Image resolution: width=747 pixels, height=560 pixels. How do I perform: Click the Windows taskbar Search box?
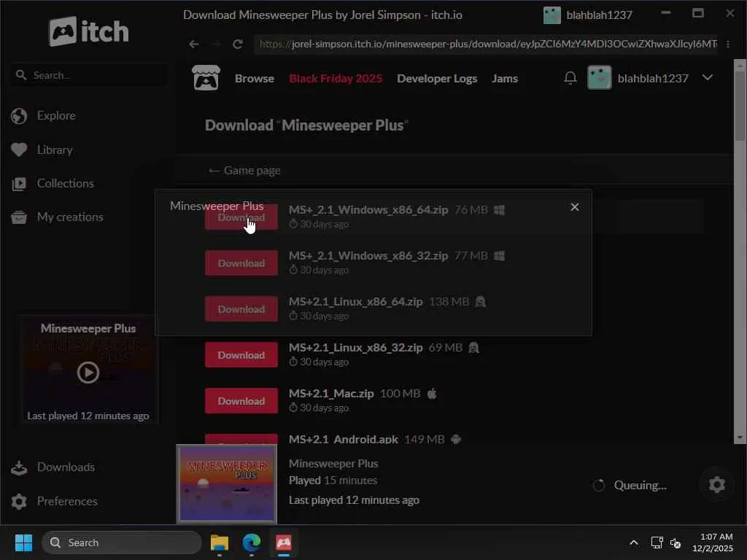coord(122,542)
